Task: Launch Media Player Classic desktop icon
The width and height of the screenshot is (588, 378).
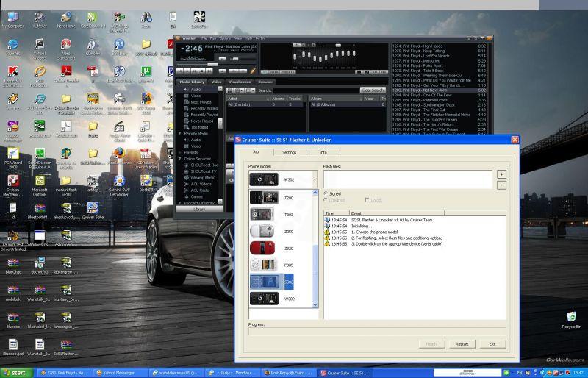Action: click(x=119, y=130)
